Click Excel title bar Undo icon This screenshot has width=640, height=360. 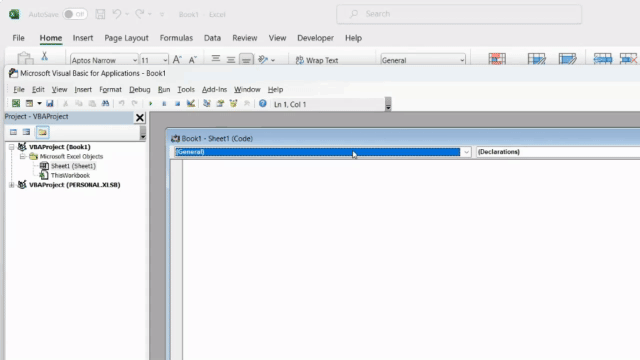(x=117, y=14)
